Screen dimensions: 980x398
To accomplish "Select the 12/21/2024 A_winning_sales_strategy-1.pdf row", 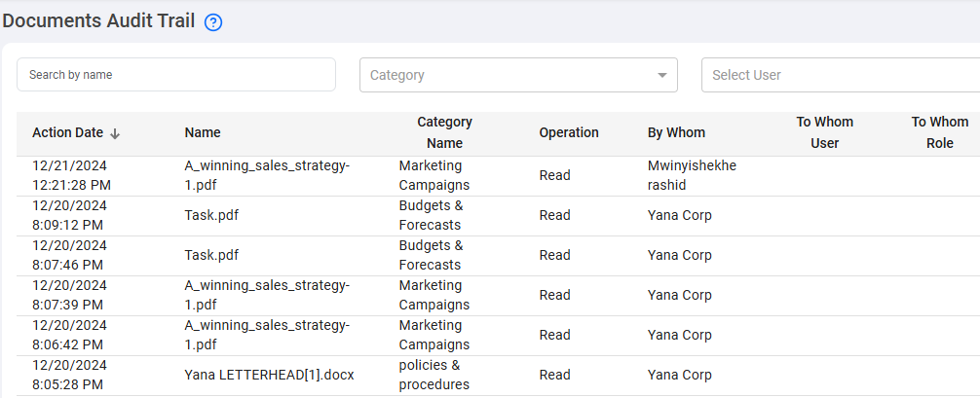I will click(266, 175).
